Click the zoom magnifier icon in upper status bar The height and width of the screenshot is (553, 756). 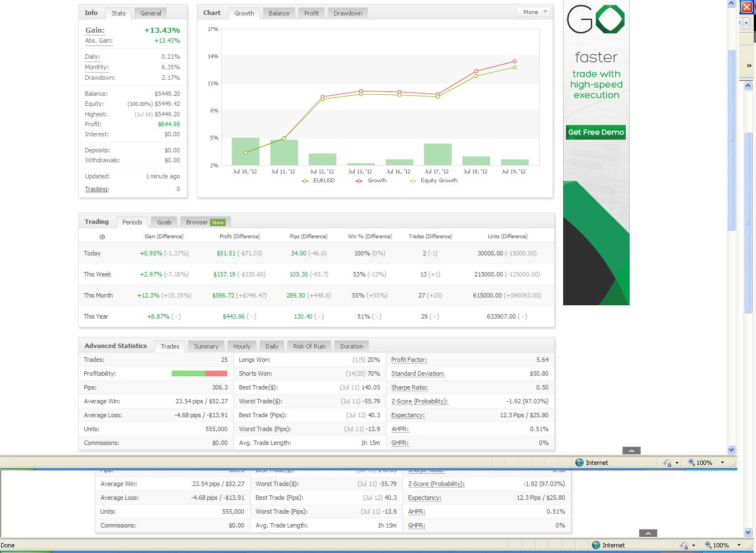pos(692,462)
